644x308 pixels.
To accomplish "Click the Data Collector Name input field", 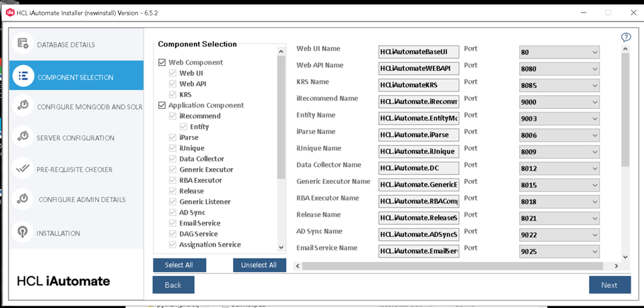I will pyautogui.click(x=419, y=168).
